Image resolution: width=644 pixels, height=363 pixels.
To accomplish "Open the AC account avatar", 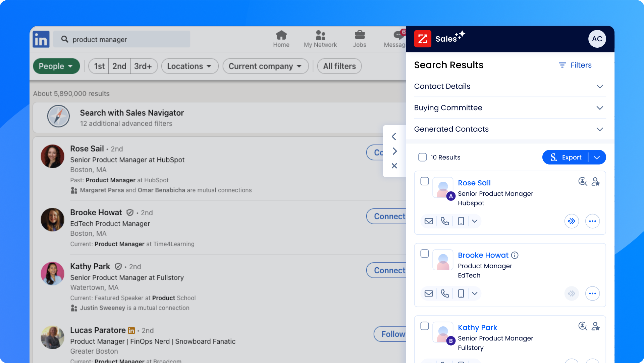I will (597, 39).
